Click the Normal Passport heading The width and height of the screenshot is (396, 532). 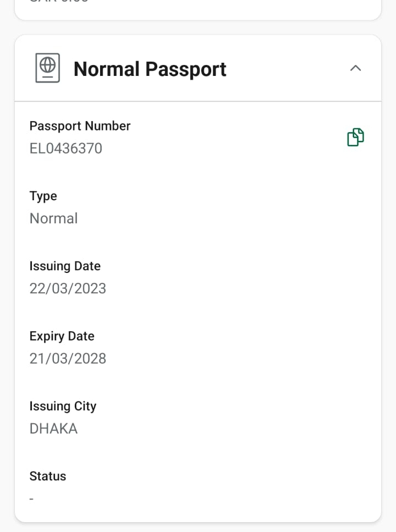click(x=150, y=69)
